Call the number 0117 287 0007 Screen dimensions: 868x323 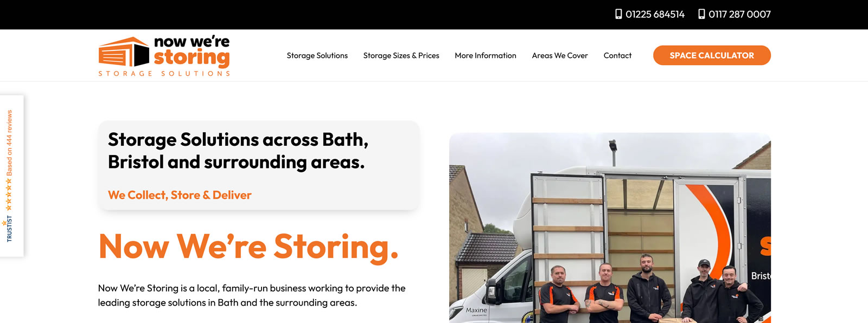[739, 14]
